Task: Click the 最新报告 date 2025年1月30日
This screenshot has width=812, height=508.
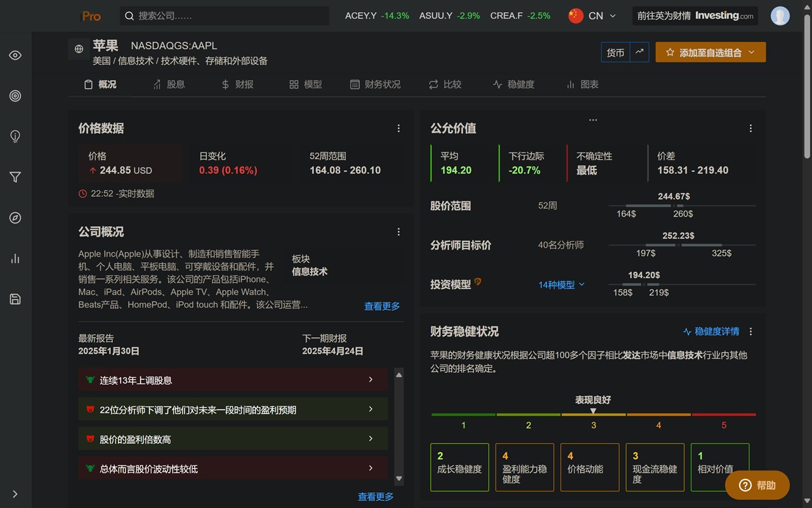Action: click(x=109, y=351)
